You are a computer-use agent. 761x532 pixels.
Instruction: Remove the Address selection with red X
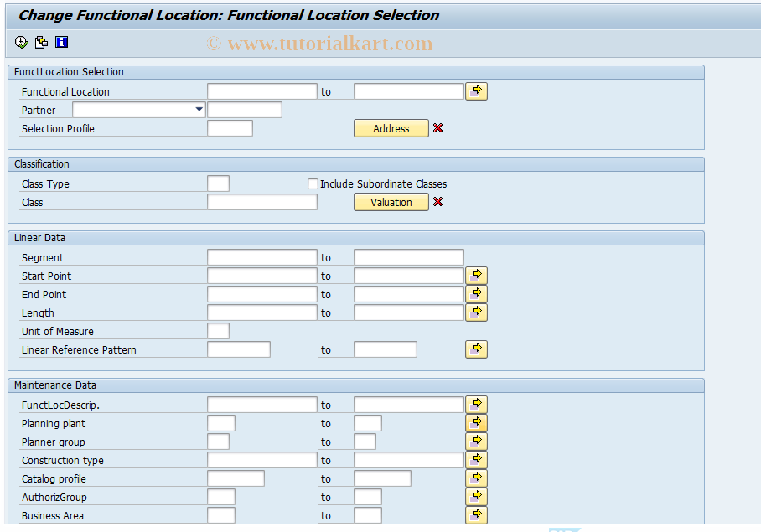pyautogui.click(x=437, y=127)
